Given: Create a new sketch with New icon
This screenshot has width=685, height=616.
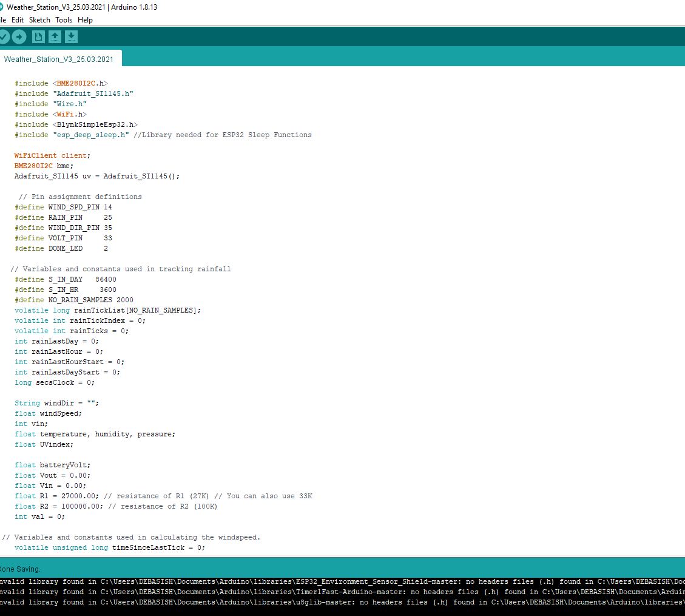Looking at the screenshot, I should tap(38, 37).
